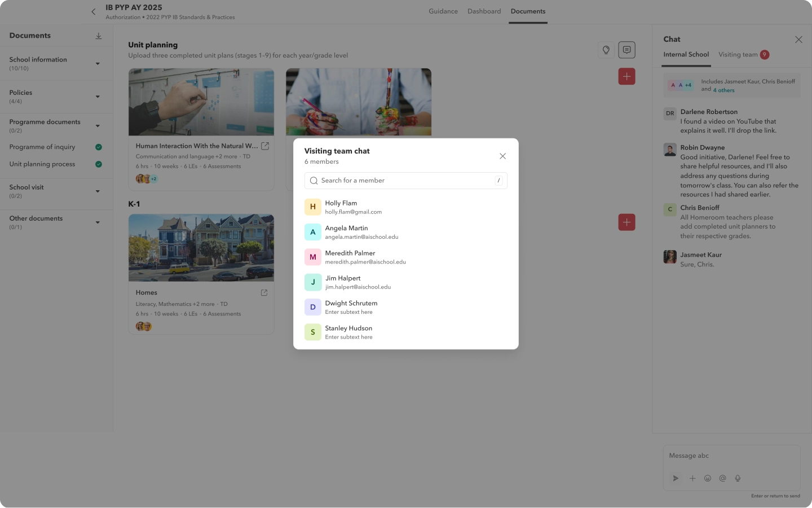
Task: Switch to the Dashboard tab
Action: tap(484, 11)
